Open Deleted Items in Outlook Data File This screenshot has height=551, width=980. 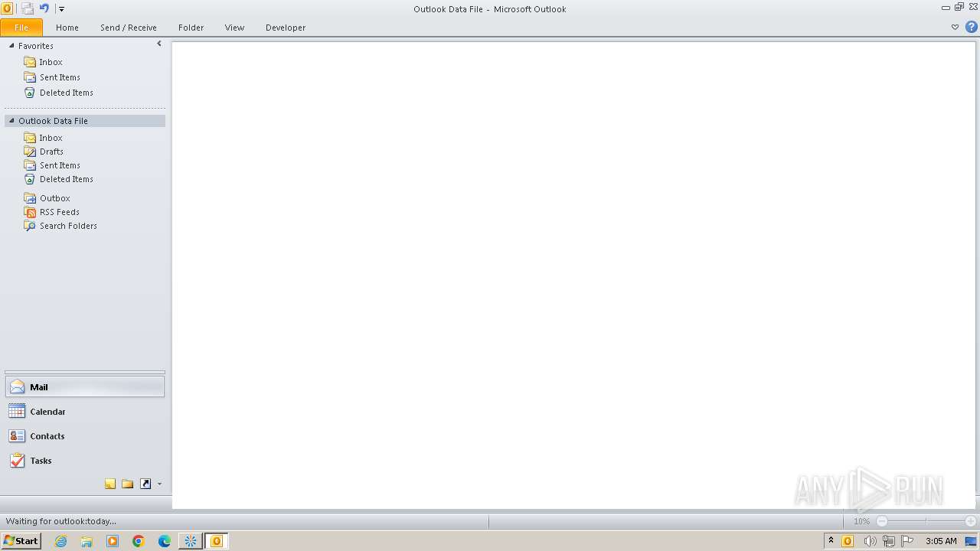click(x=67, y=179)
